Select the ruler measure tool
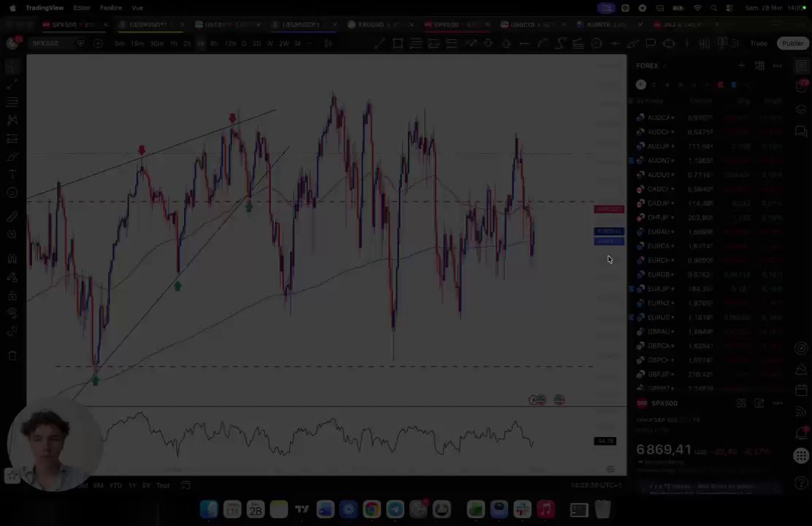The image size is (812, 526). (x=12, y=216)
